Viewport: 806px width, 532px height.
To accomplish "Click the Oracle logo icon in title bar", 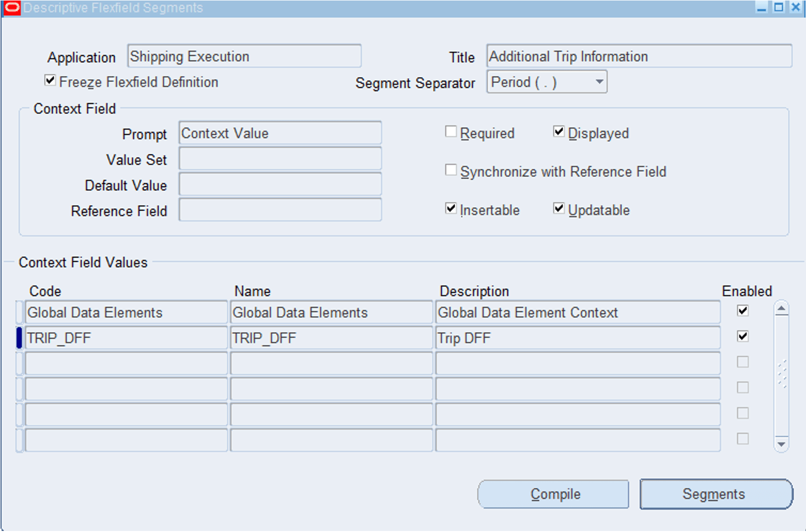I will [x=12, y=8].
